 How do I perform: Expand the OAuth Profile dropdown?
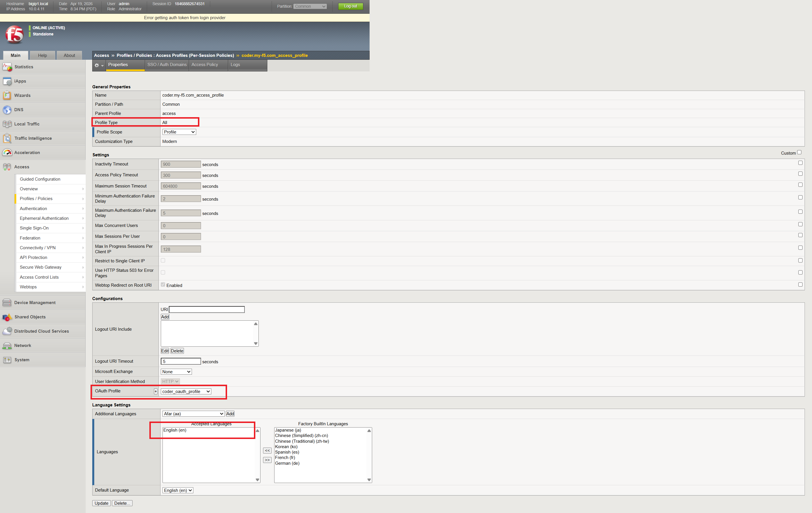(186, 392)
